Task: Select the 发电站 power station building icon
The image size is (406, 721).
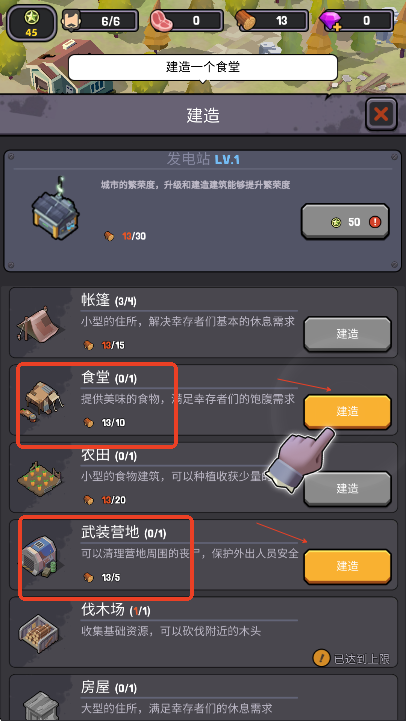Action: tap(55, 208)
